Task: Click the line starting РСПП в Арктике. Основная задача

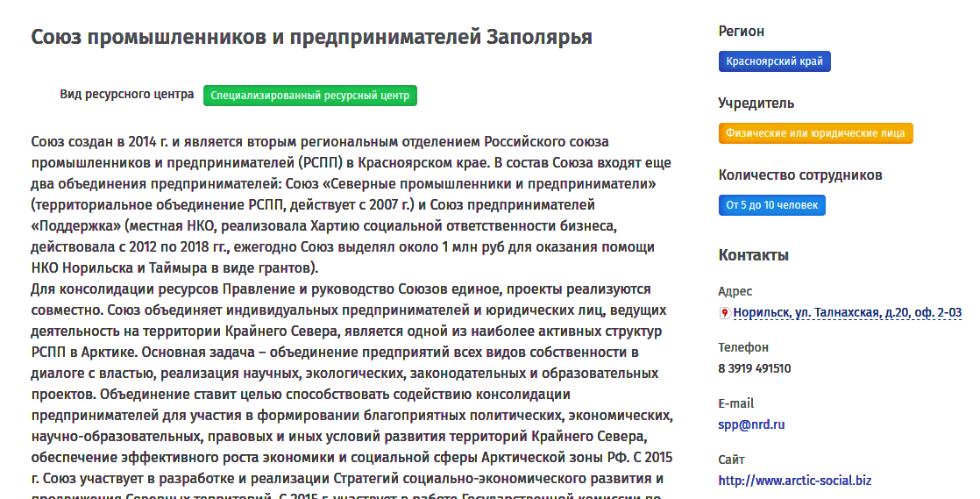Action: tap(334, 352)
